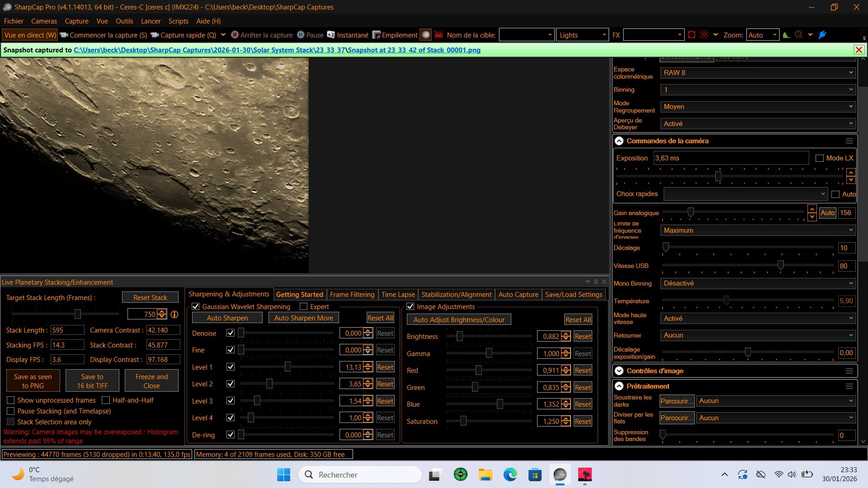Click the info icon beside 750 frames
The image size is (868, 488).
click(174, 314)
